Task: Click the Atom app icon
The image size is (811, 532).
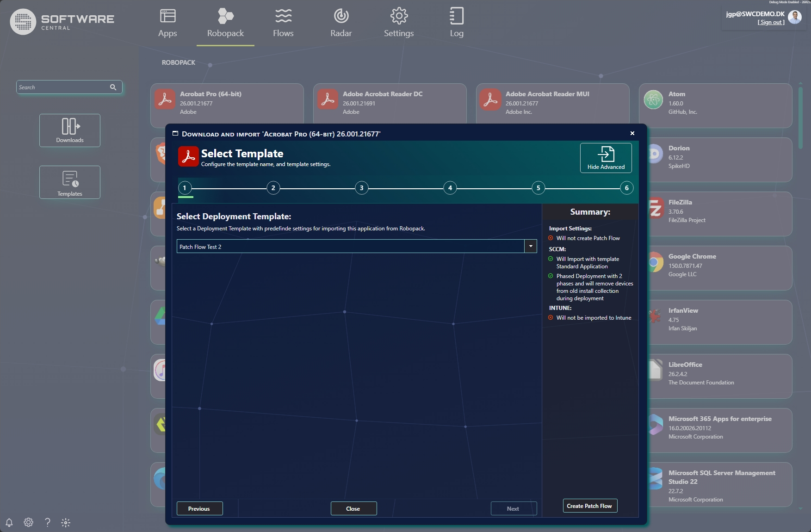Action: (654, 99)
